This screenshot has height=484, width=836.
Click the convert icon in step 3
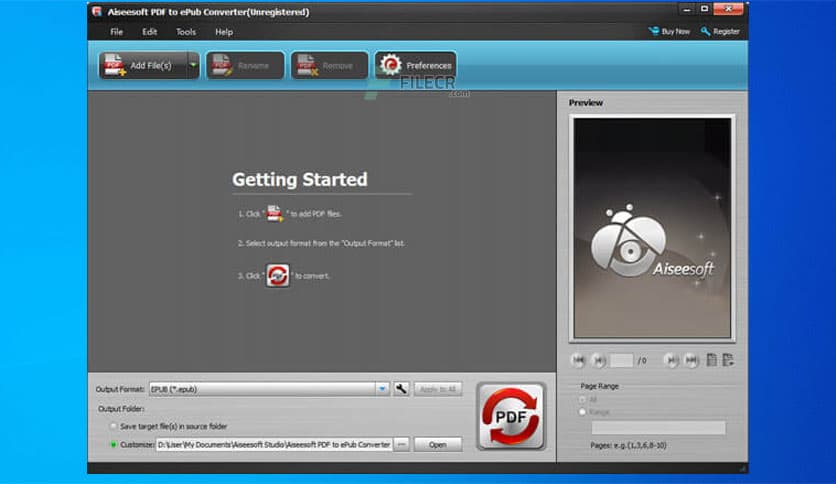278,276
